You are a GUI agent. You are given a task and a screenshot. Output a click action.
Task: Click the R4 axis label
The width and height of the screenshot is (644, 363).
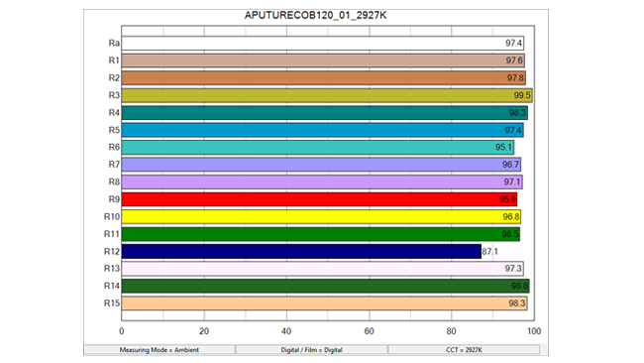114,113
